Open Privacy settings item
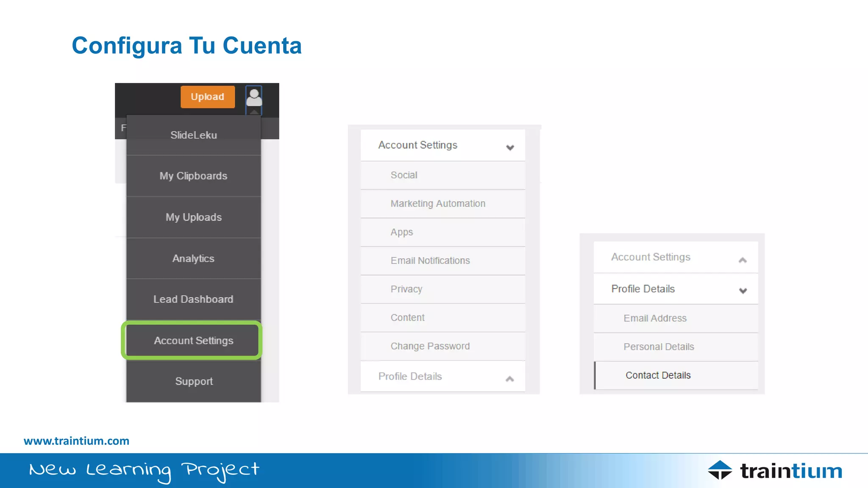868x488 pixels. 443,289
